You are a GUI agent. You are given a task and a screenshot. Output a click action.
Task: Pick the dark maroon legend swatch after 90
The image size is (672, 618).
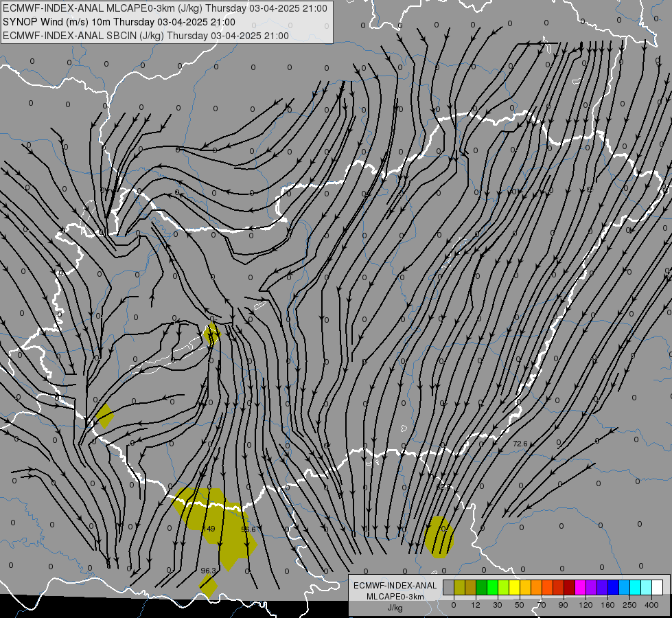[569, 587]
